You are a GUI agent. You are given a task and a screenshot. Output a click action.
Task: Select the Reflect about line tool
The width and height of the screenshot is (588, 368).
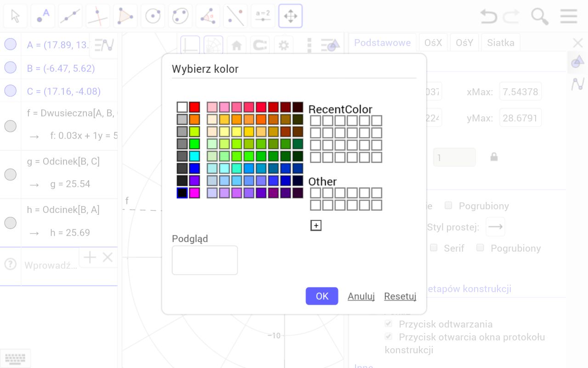236,16
